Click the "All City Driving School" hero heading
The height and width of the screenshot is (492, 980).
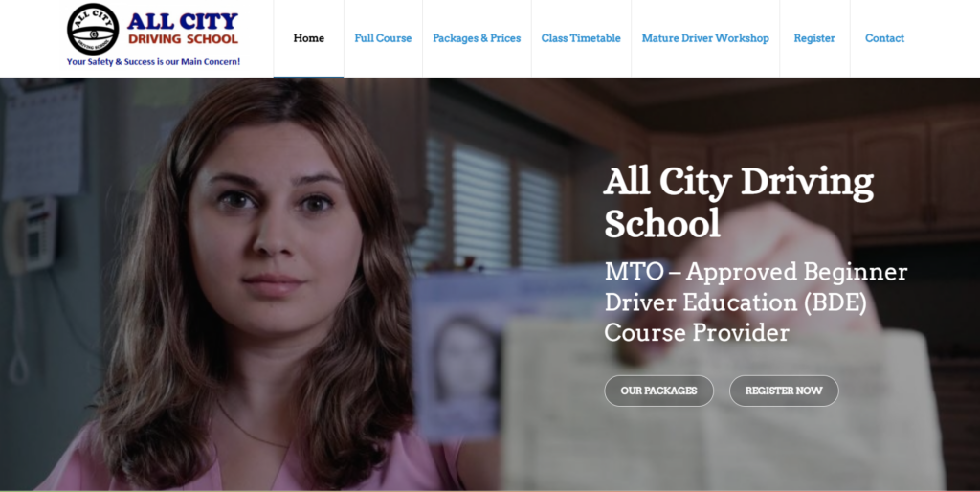click(x=738, y=202)
